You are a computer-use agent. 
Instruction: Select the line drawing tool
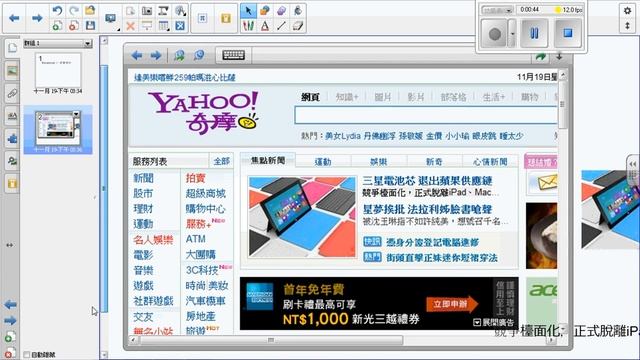pyautogui.click(x=281, y=26)
